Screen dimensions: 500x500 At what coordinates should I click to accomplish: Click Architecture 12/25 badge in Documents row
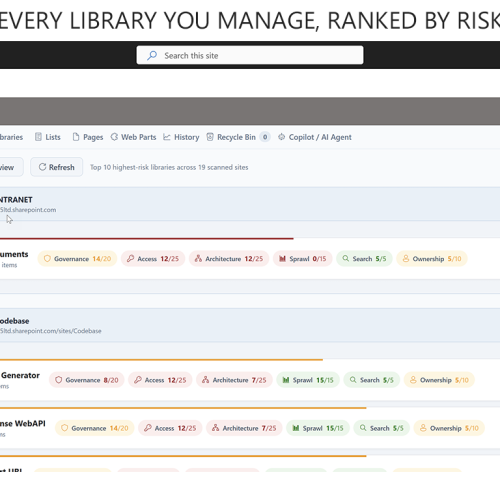click(229, 259)
